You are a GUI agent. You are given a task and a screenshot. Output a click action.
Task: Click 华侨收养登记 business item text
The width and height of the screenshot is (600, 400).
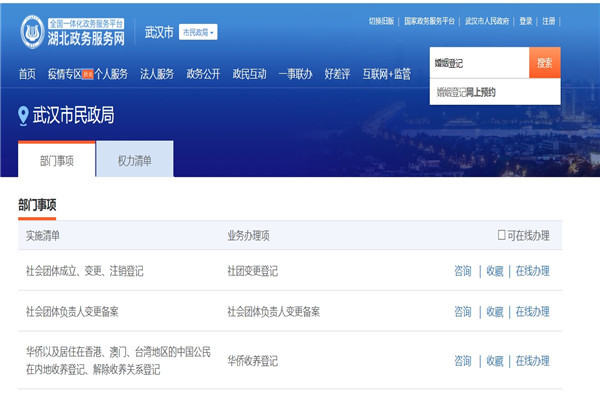click(253, 361)
